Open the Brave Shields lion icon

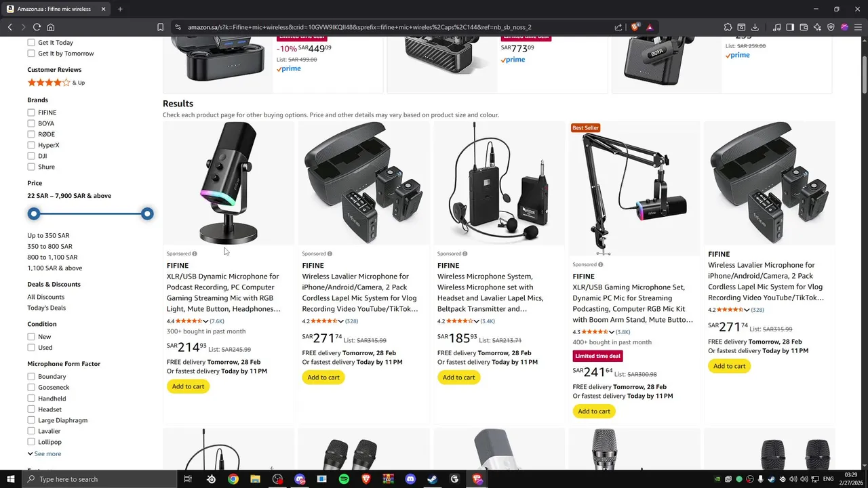pyautogui.click(x=635, y=27)
